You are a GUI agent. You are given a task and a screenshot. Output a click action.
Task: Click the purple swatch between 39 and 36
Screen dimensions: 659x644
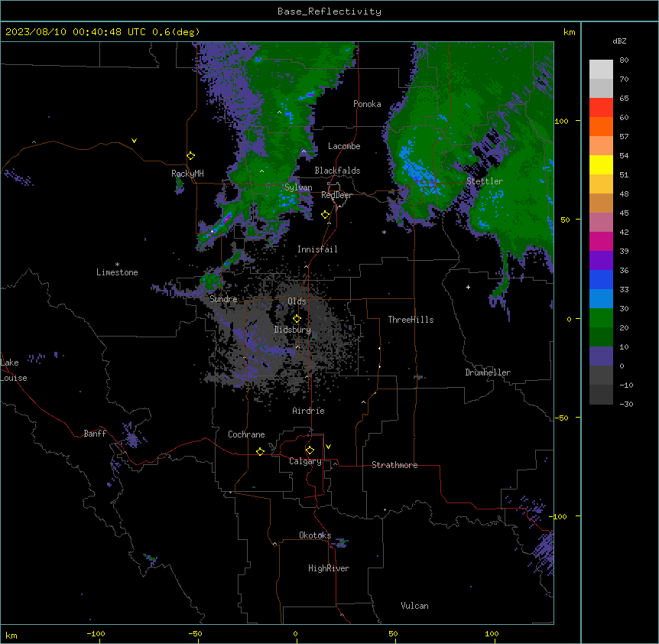pos(601,261)
